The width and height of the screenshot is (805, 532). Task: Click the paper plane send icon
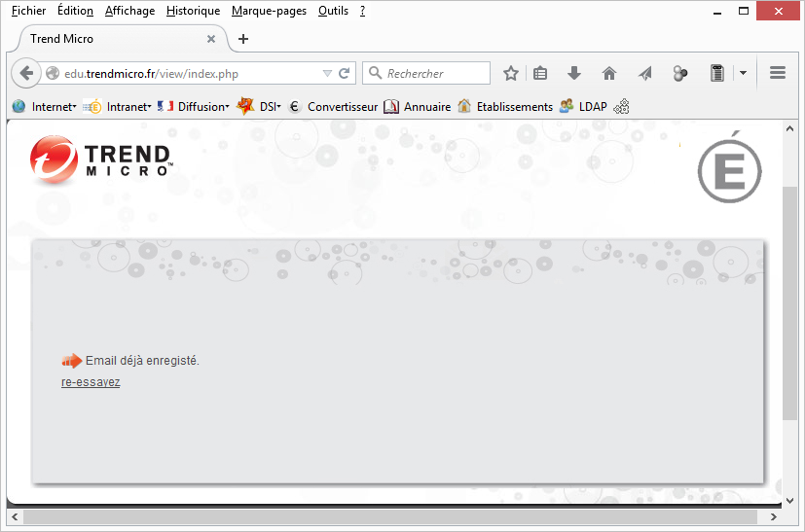(x=644, y=74)
